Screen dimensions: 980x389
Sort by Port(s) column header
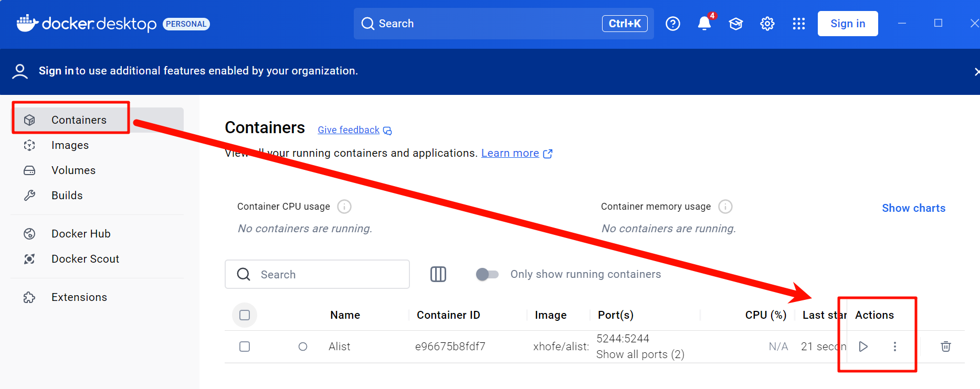pyautogui.click(x=616, y=315)
